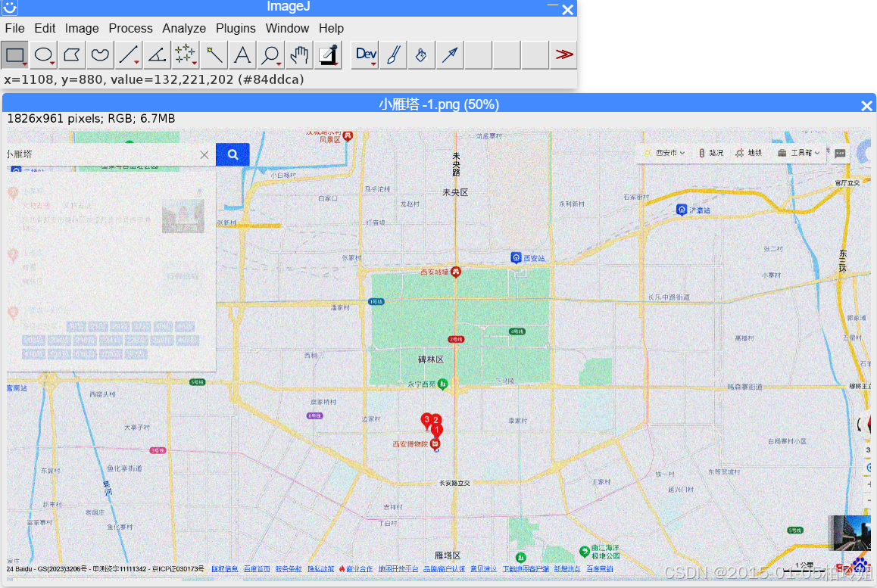The height and width of the screenshot is (588, 877).
Task: Click the 西安博物院 museum marker
Action: 435,443
